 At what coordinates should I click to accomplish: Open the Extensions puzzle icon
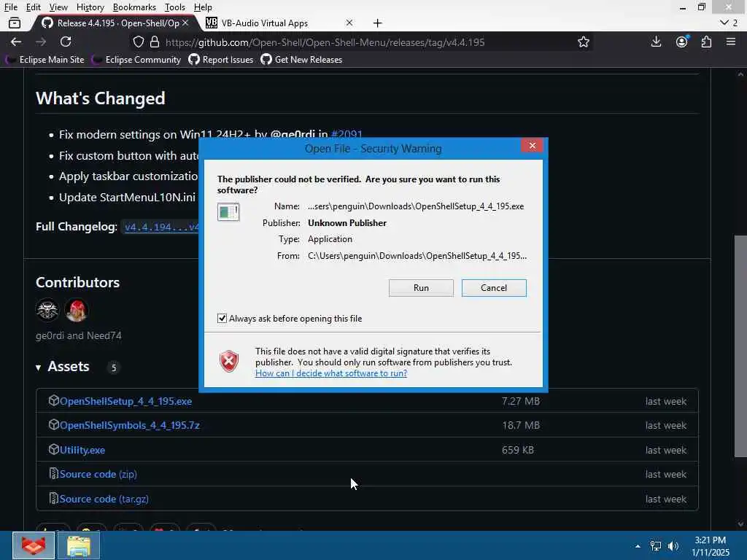tap(706, 42)
